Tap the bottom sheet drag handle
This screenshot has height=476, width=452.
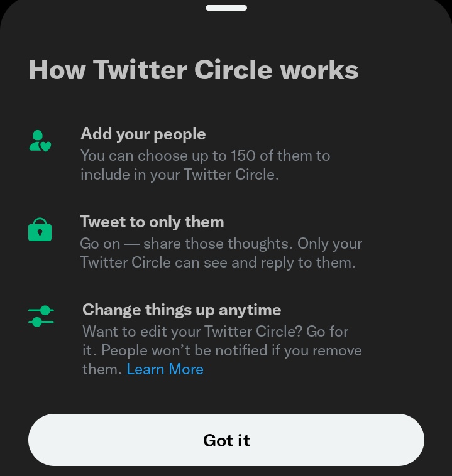point(226,8)
